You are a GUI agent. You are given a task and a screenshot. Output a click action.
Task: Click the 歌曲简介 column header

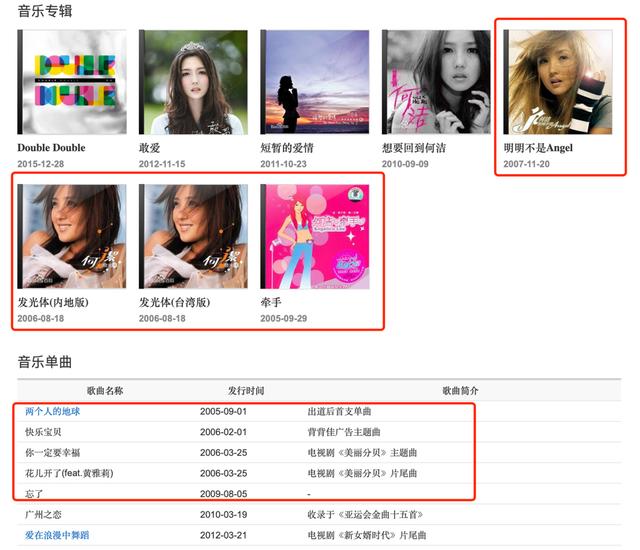tap(460, 390)
